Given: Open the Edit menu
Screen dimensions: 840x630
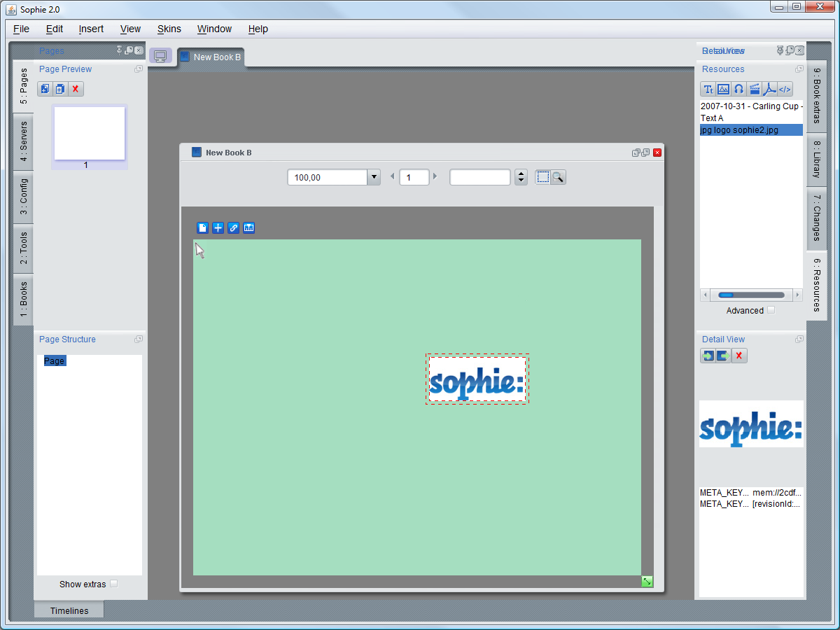Looking at the screenshot, I should tap(55, 29).
